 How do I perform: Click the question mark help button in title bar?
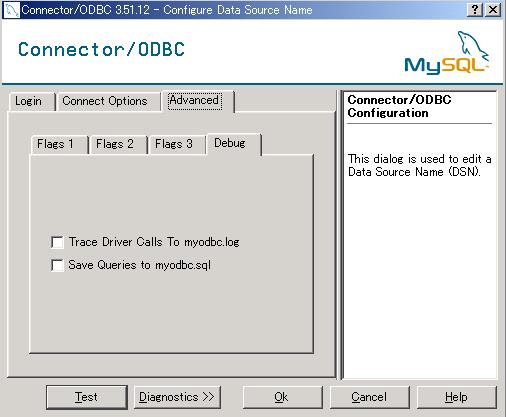coord(475,10)
